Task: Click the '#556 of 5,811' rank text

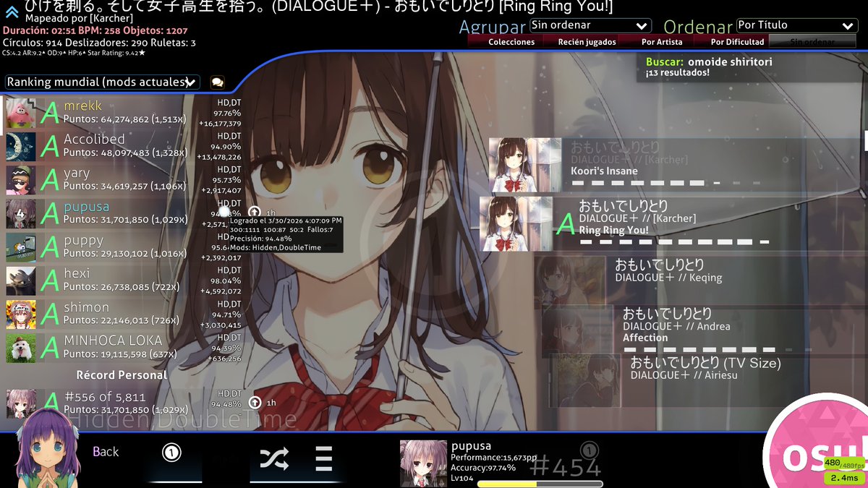Action: [105, 397]
